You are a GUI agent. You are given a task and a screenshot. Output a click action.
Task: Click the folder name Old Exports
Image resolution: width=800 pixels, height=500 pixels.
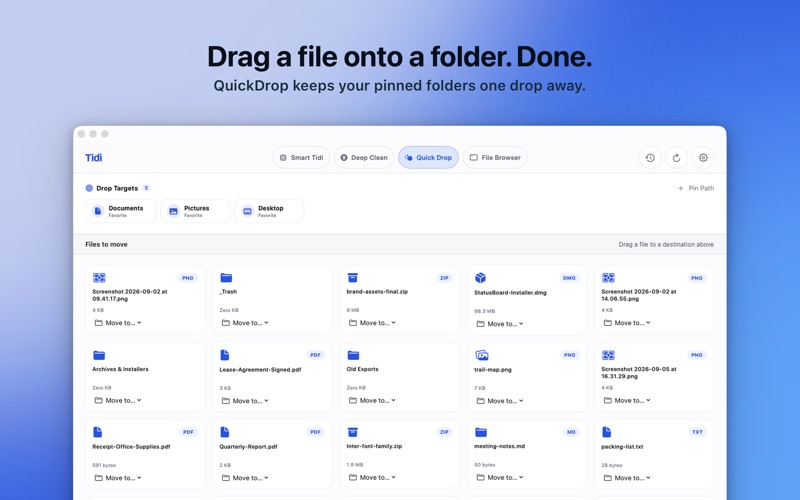pyautogui.click(x=363, y=369)
